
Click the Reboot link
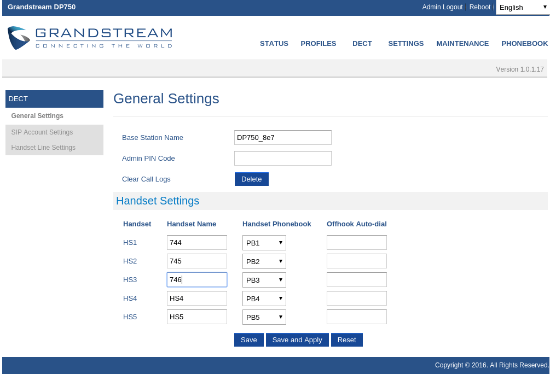pyautogui.click(x=480, y=7)
